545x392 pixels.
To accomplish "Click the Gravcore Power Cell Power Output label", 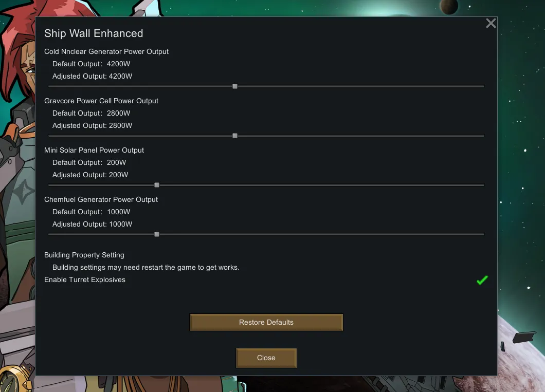I will [x=101, y=101].
